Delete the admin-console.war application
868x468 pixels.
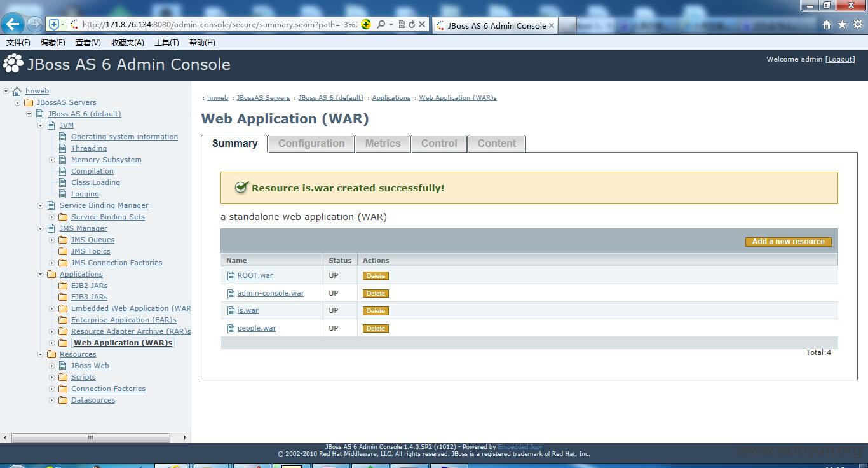[x=376, y=294]
